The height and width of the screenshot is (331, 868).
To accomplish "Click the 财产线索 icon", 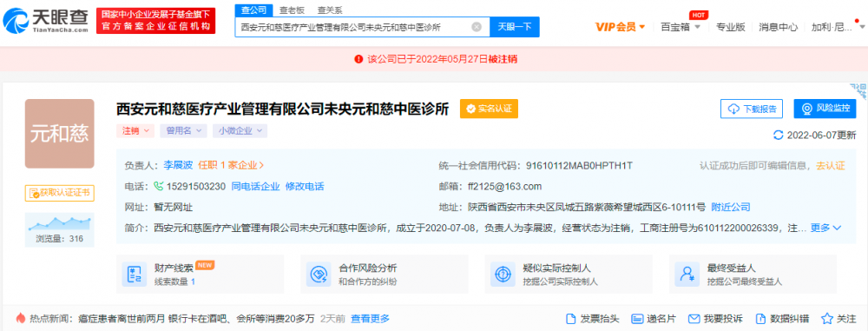I will pos(134,274).
